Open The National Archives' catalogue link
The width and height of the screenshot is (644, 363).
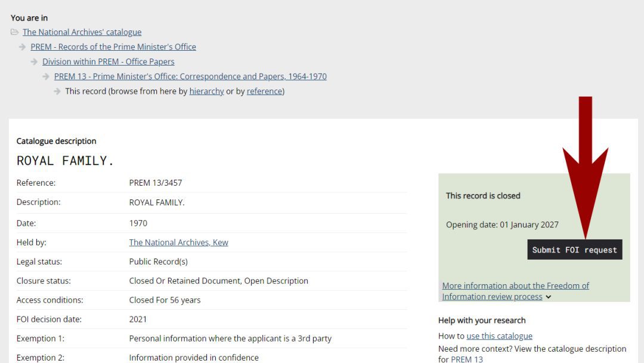82,32
